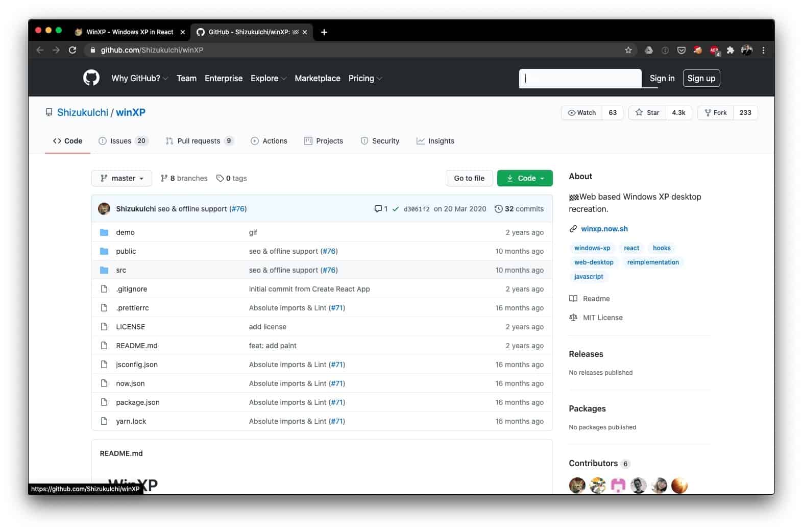The image size is (803, 532).
Task: Click the browser profile avatar icon
Action: coord(747,50)
